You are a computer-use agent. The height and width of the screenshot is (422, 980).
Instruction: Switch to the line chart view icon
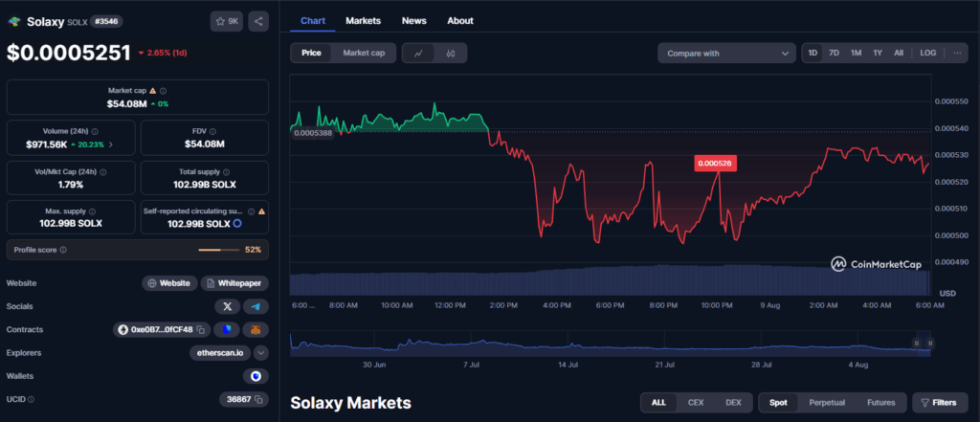419,54
